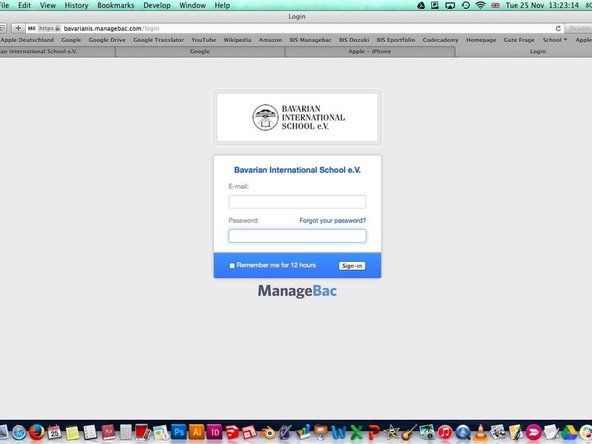Image resolution: width=592 pixels, height=444 pixels.
Task: Open the Homepage bookmark
Action: coord(481,40)
